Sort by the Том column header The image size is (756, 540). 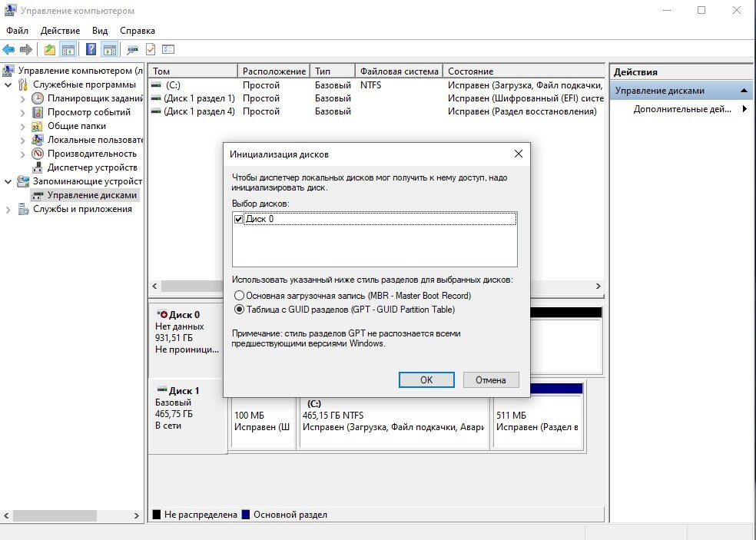(x=193, y=71)
